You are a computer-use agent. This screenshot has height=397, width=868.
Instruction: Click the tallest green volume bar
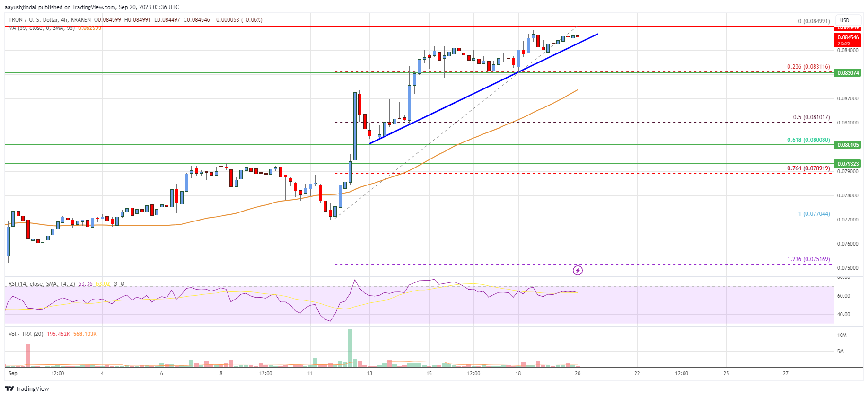coord(350,348)
